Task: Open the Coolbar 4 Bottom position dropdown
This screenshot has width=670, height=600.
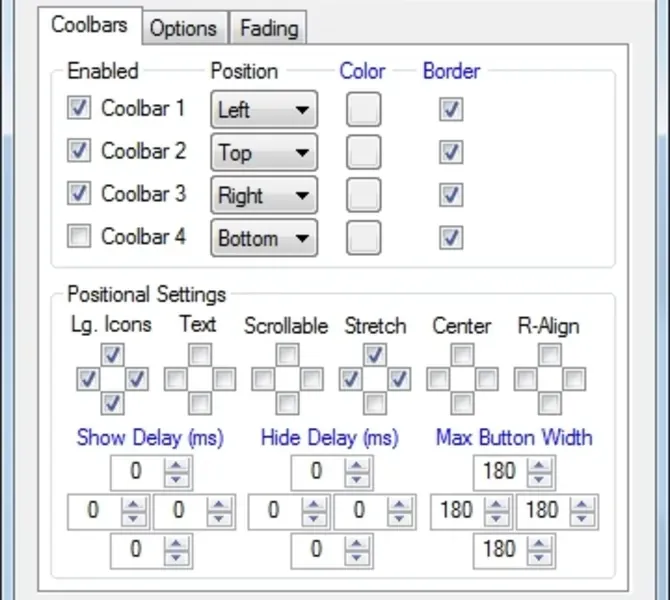Action: click(264, 238)
